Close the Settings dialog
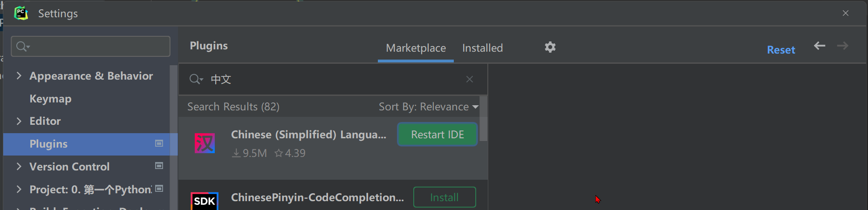Viewport: 868px width, 210px height. pyautogui.click(x=846, y=13)
